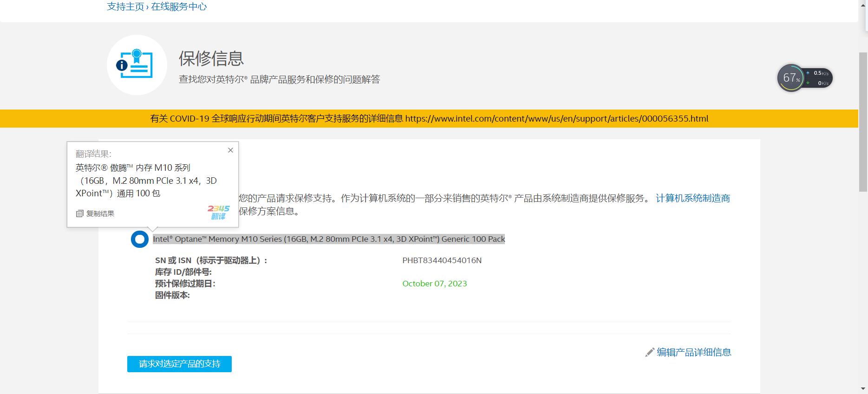Click the 2345 翻译 logo

click(x=218, y=213)
